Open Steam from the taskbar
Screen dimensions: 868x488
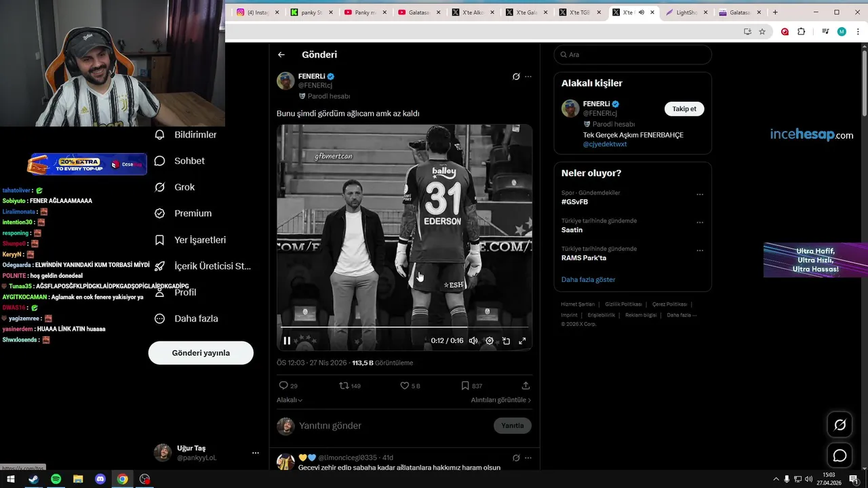[x=33, y=479]
